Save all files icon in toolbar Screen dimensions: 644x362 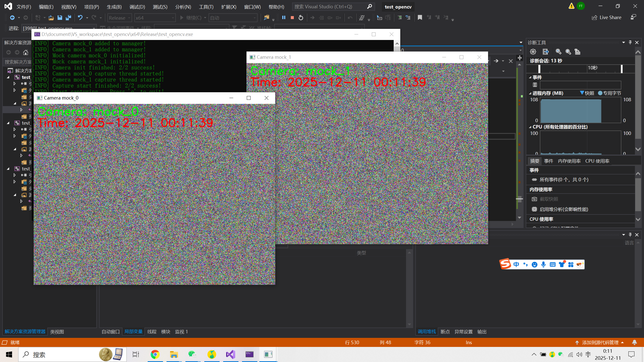[x=68, y=18]
